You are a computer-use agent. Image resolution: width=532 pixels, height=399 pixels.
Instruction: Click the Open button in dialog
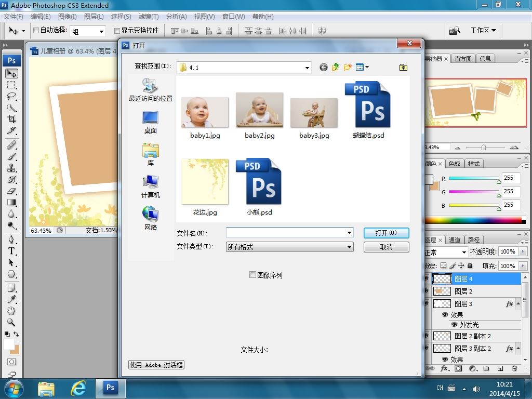(x=386, y=233)
